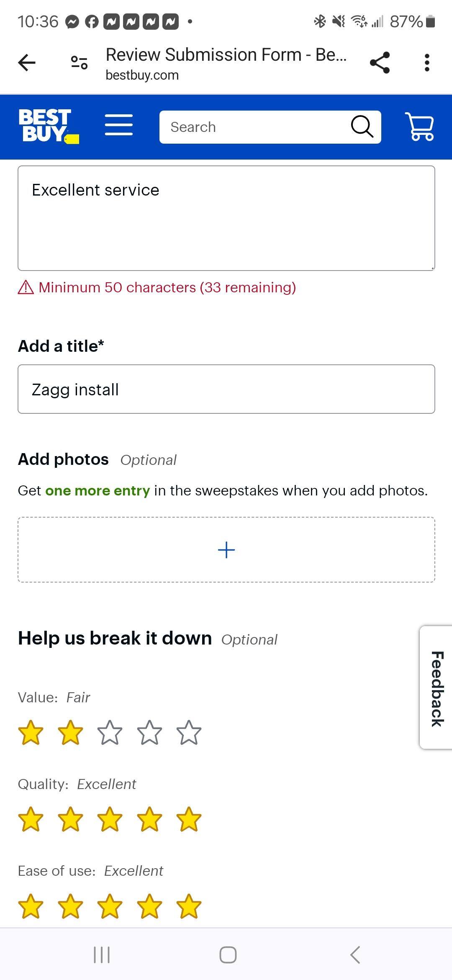Click the browser back arrow
Viewport: 452px width, 980px height.
click(x=26, y=62)
